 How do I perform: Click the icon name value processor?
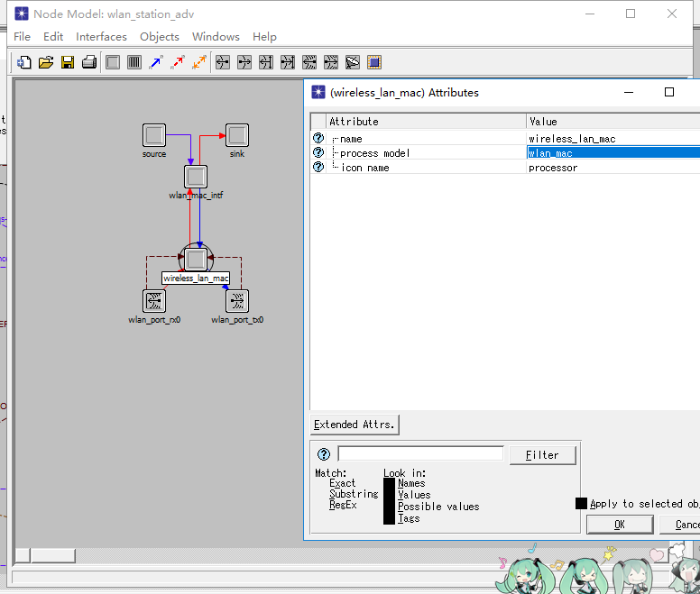click(x=612, y=168)
